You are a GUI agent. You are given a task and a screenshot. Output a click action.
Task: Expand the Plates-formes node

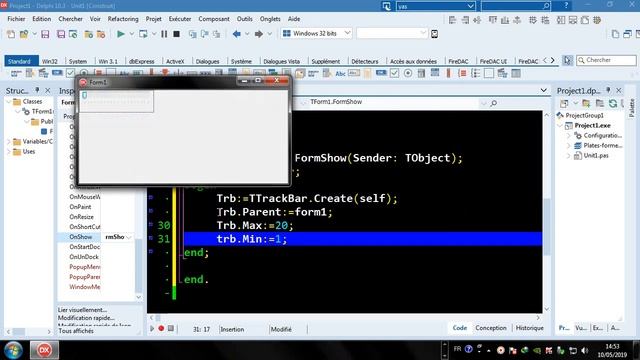pyautogui.click(x=568, y=146)
